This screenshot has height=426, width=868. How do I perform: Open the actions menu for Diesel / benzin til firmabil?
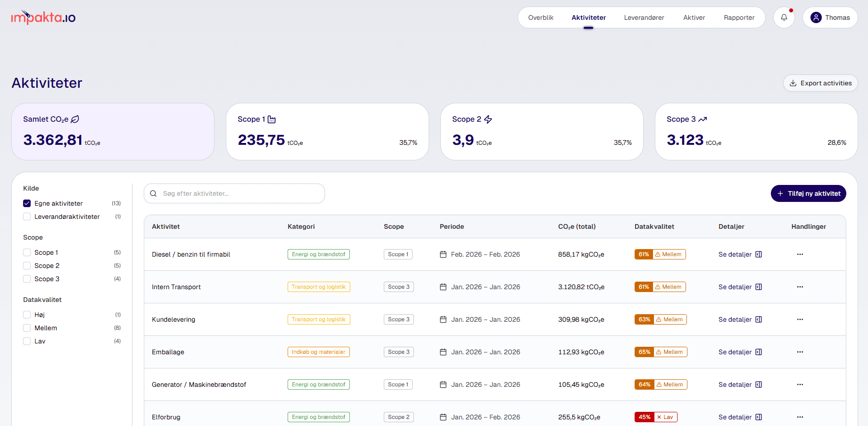(800, 254)
